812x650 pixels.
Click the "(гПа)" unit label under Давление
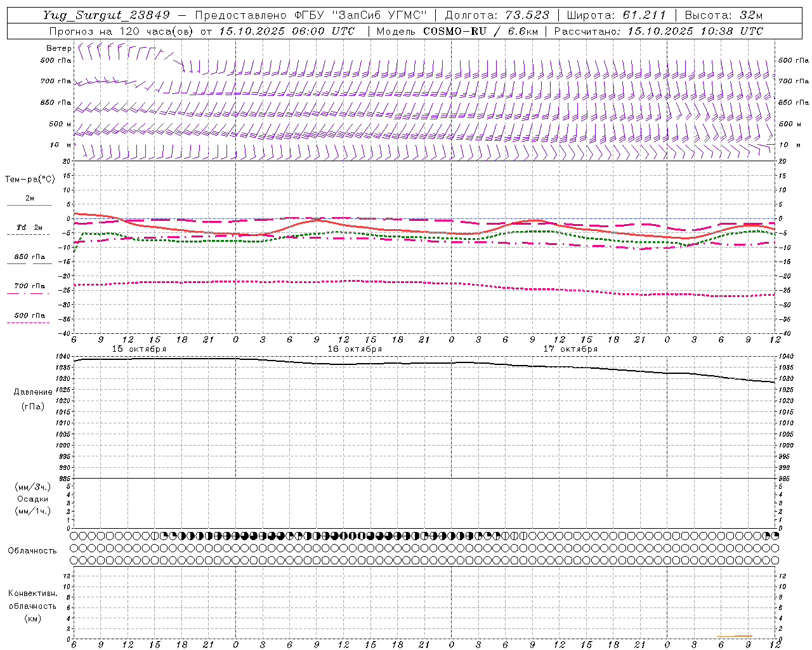pyautogui.click(x=33, y=406)
